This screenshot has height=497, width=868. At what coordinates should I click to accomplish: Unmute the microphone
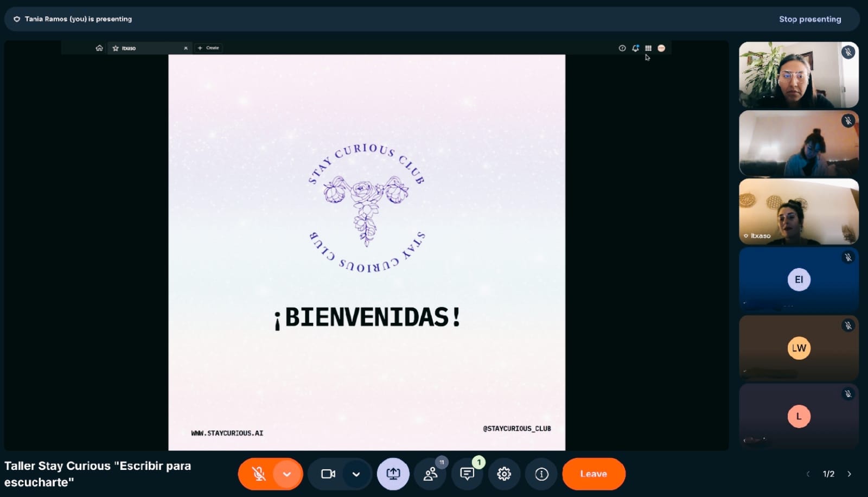point(259,474)
